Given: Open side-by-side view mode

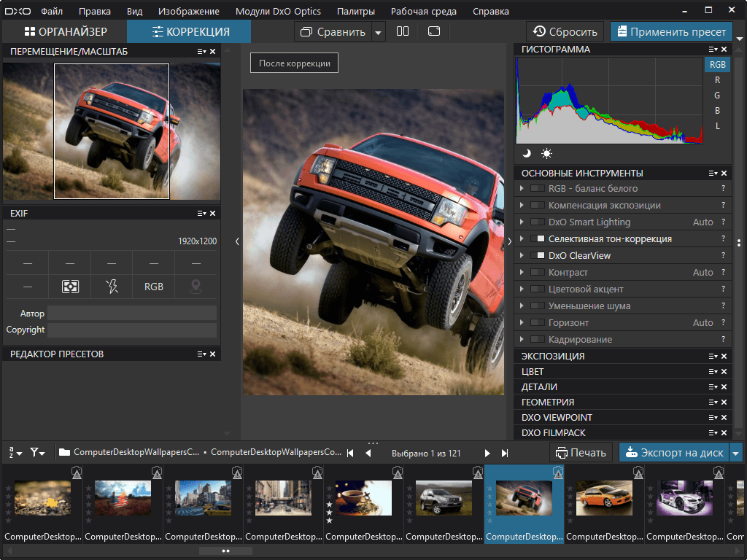Looking at the screenshot, I should (x=403, y=31).
